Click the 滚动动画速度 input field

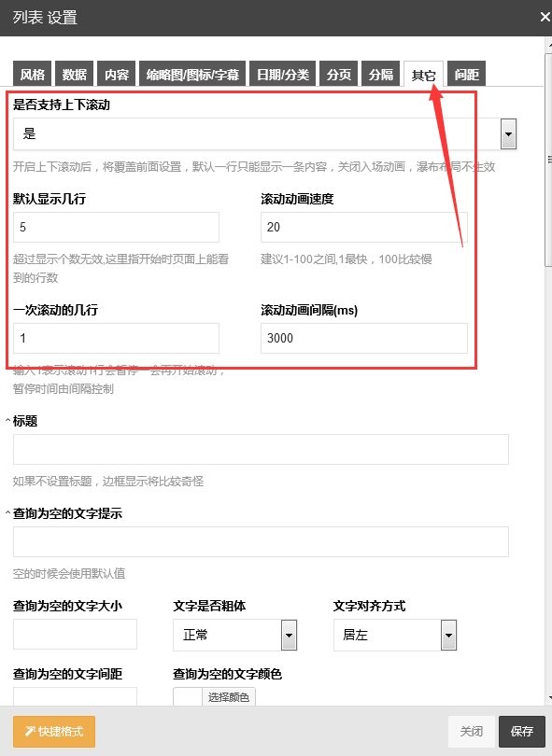(364, 227)
